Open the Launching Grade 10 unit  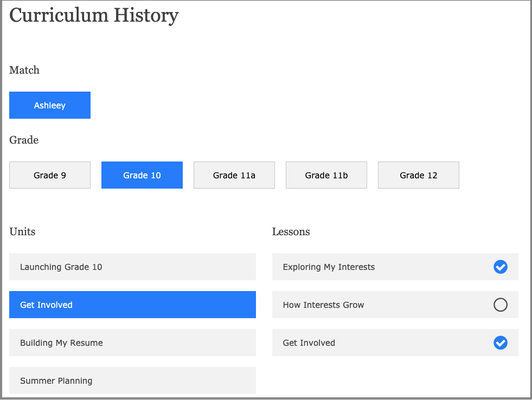132,267
